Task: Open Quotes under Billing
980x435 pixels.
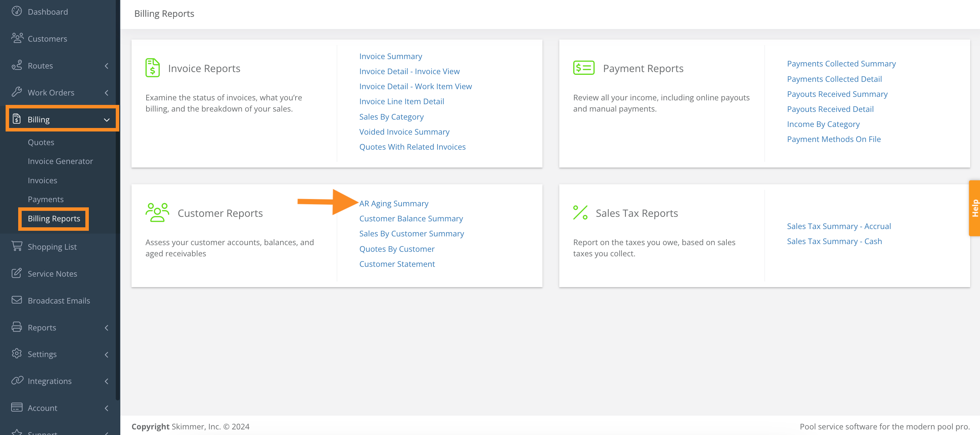Action: pyautogui.click(x=41, y=142)
